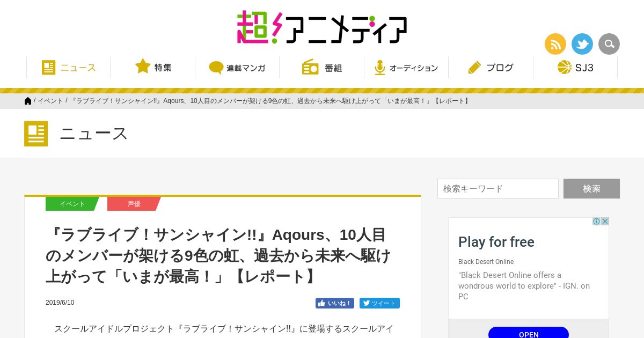
Task: Click the ニュース page heading text
Action: (94, 134)
